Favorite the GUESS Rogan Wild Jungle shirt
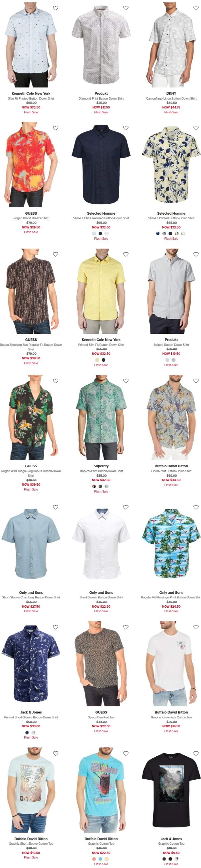The width and height of the screenshot is (201, 868). pos(55,381)
